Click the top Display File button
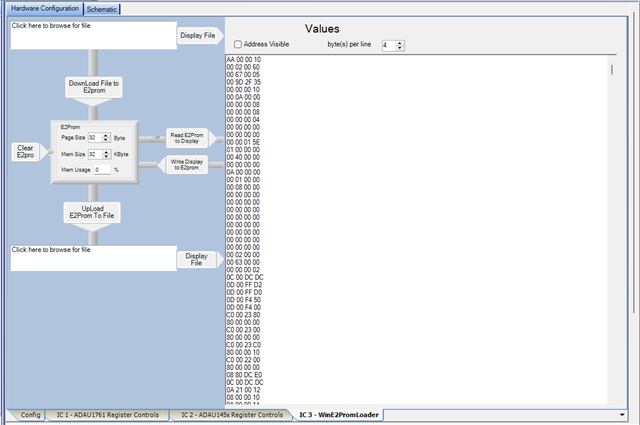Image resolution: width=640 pixels, height=425 pixels. [x=198, y=36]
